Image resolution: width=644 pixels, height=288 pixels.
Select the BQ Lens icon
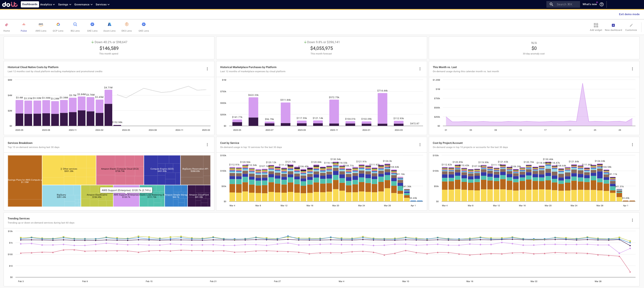75,25
